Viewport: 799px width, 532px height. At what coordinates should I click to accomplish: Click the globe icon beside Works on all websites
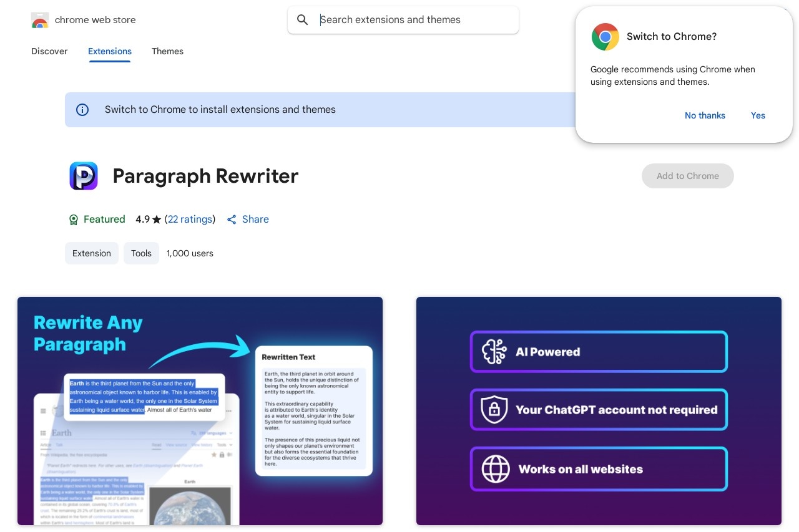click(x=496, y=469)
